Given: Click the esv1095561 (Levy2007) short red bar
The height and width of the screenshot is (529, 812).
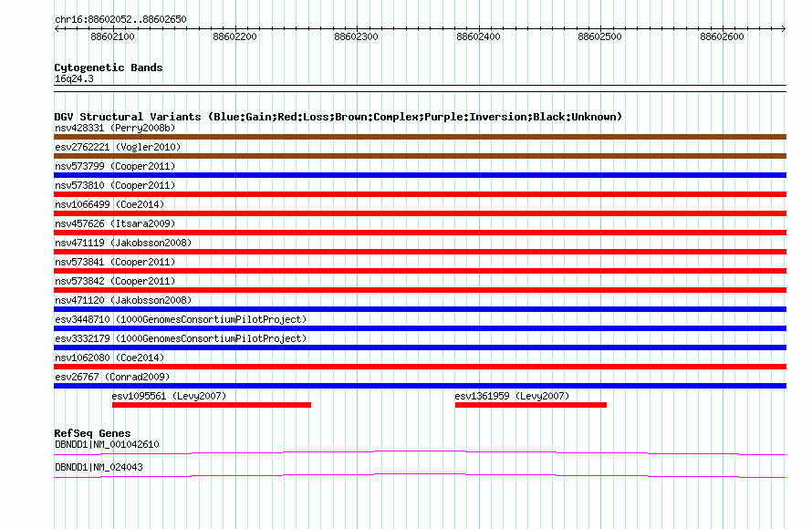Looking at the screenshot, I should pyautogui.click(x=212, y=405).
